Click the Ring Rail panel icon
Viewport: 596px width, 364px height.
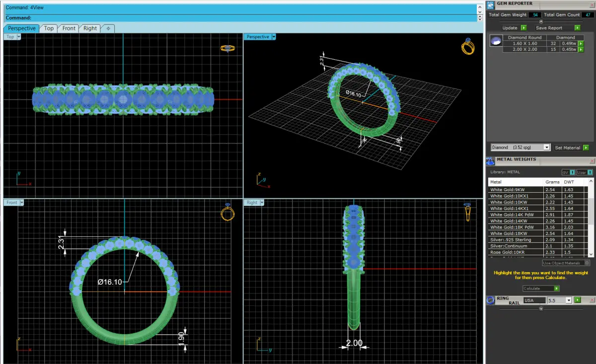click(x=490, y=300)
